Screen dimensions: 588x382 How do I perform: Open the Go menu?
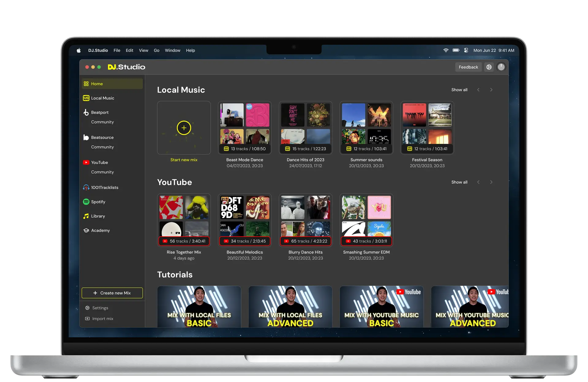(x=156, y=51)
